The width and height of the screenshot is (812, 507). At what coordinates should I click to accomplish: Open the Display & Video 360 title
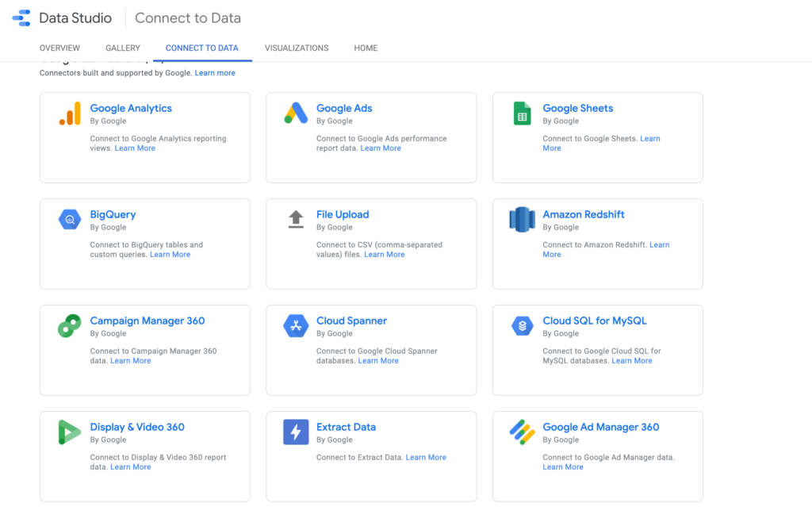click(x=137, y=427)
